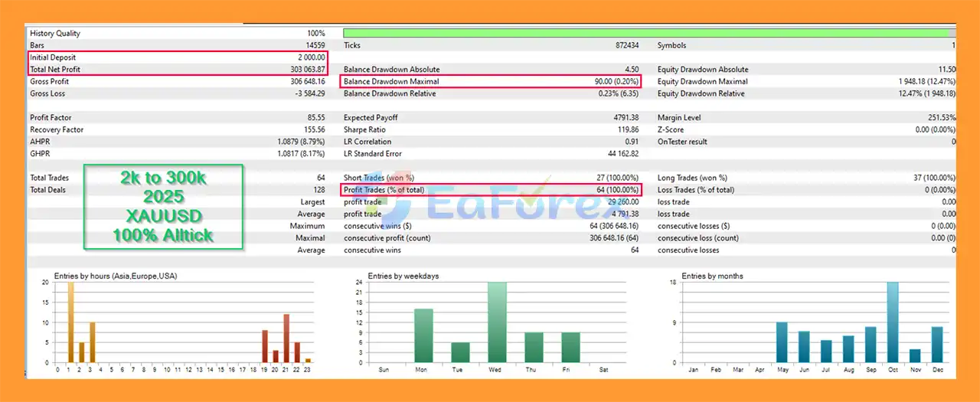Click the hour 1 bar in Entries by hours
Image resolution: width=980 pixels, height=402 pixels.
(70, 322)
